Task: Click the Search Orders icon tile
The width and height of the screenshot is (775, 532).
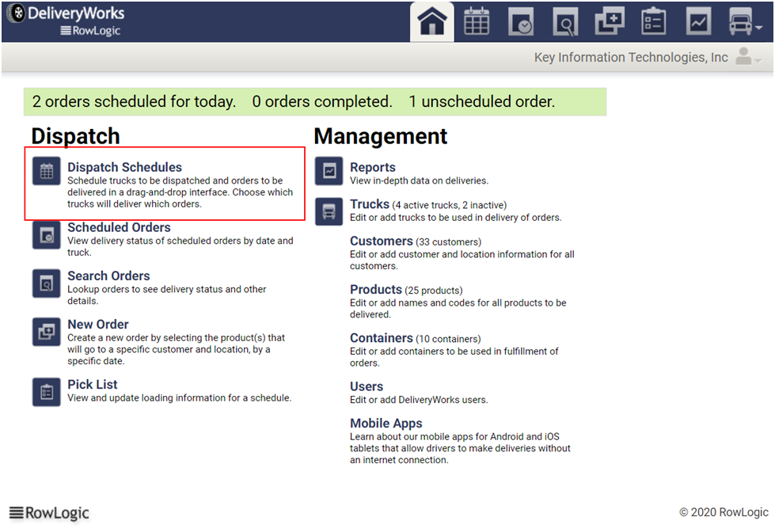Action: [x=47, y=283]
